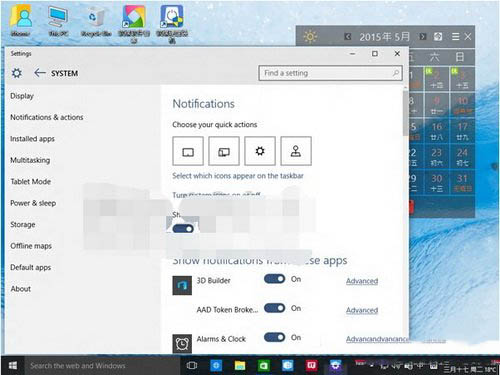This screenshot has height=375, width=500.
Task: Open the Windows Start button
Action: coord(13,366)
